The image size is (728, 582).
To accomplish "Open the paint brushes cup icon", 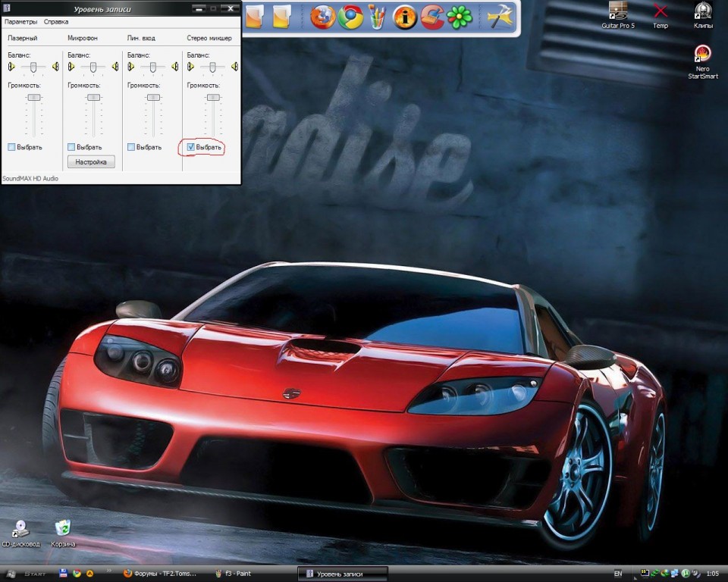I will click(x=377, y=17).
